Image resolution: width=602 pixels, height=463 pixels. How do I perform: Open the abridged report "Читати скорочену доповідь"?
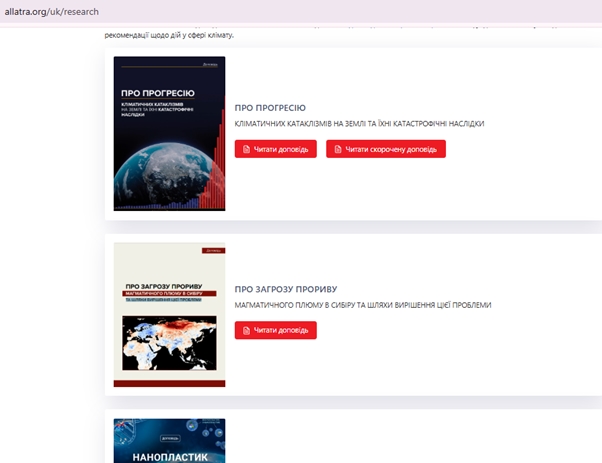tap(385, 149)
